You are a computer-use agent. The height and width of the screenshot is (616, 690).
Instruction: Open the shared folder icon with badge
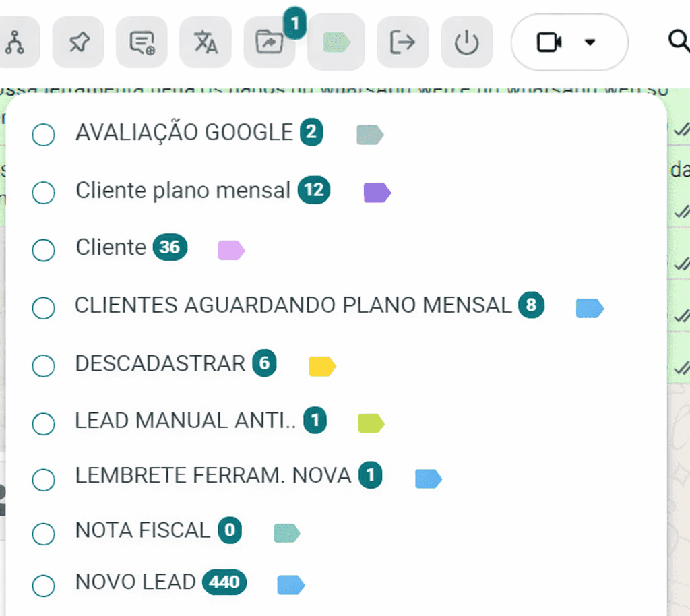[270, 42]
